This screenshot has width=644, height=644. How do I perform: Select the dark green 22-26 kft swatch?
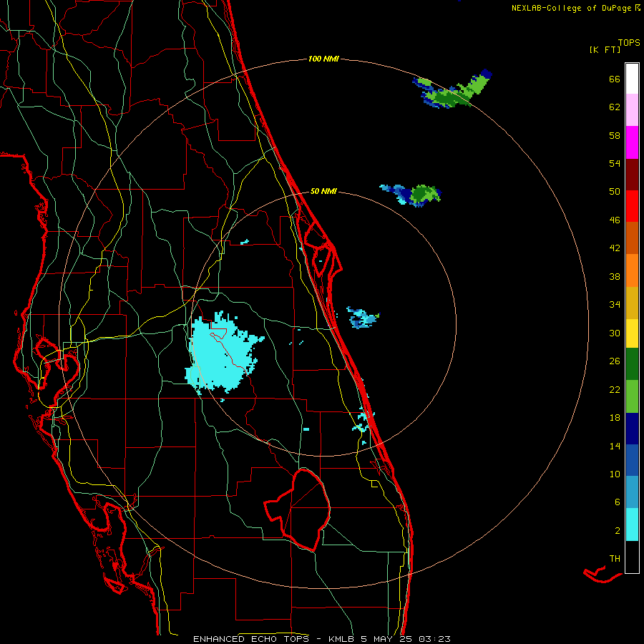[x=632, y=364]
